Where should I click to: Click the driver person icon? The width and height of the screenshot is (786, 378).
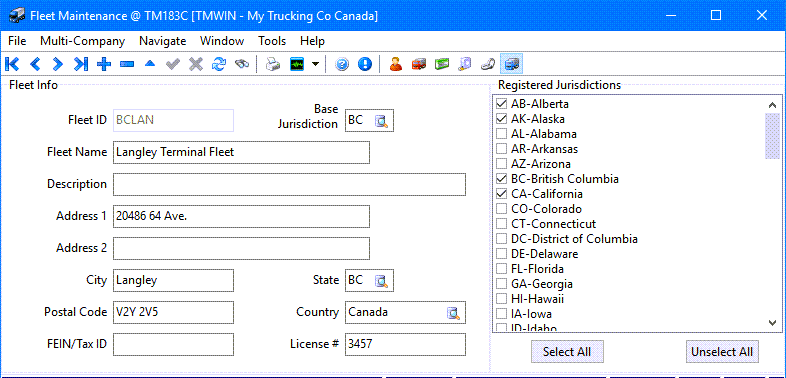396,64
